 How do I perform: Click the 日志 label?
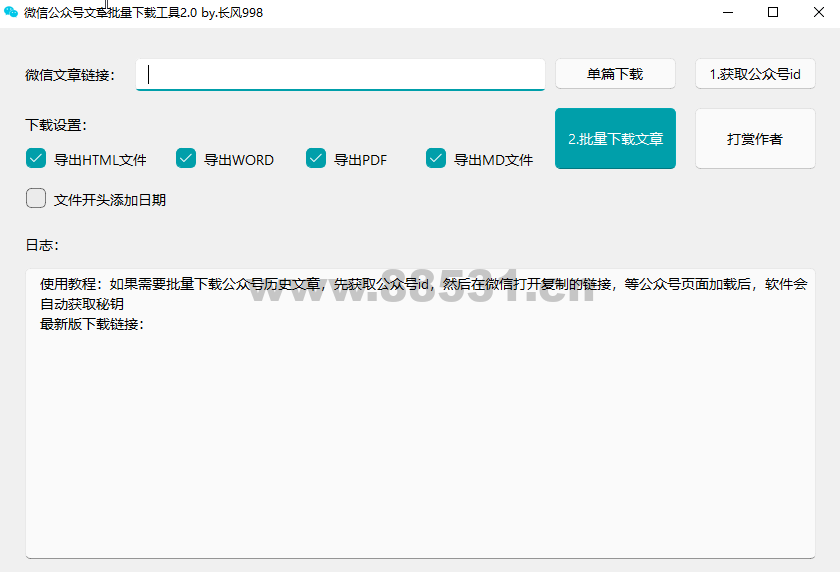[42, 245]
